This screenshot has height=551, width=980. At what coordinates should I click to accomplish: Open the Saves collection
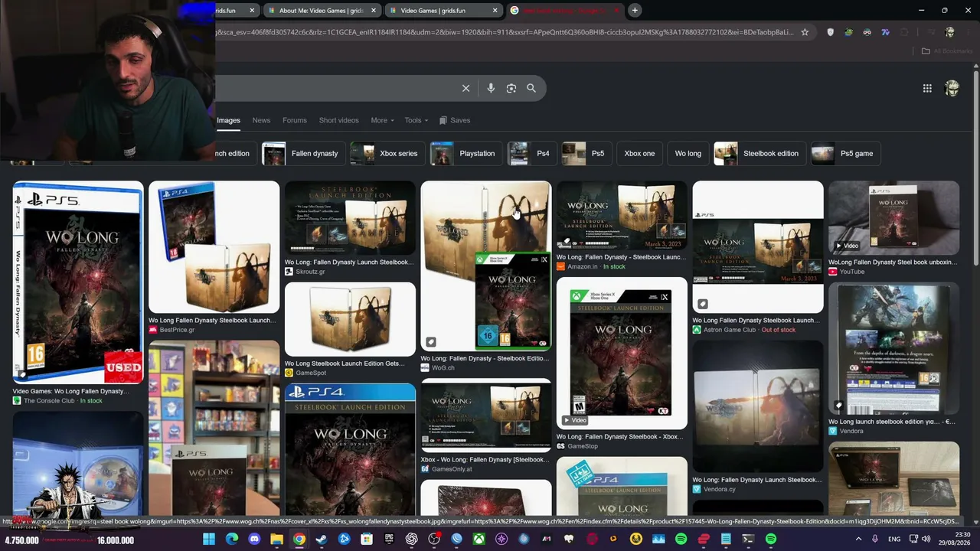(455, 120)
